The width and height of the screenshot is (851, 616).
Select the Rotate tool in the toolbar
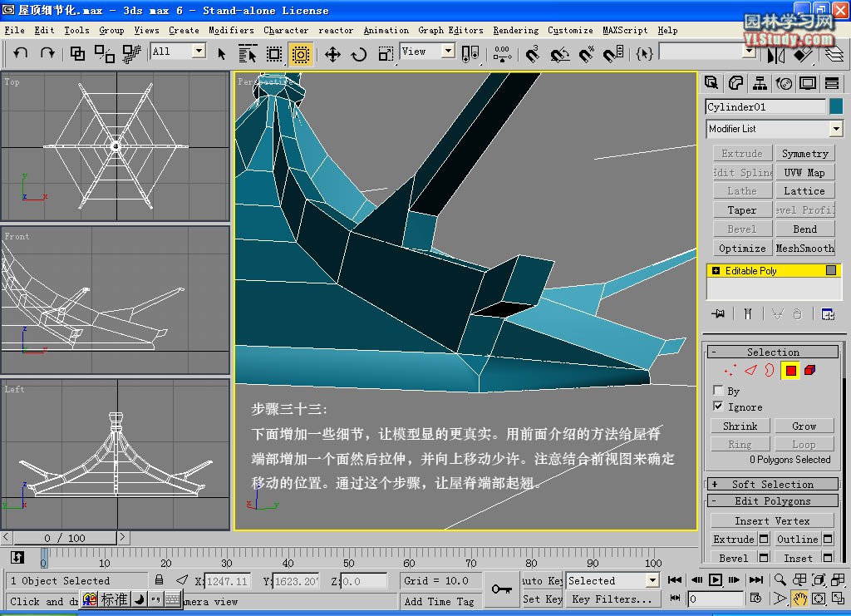359,54
